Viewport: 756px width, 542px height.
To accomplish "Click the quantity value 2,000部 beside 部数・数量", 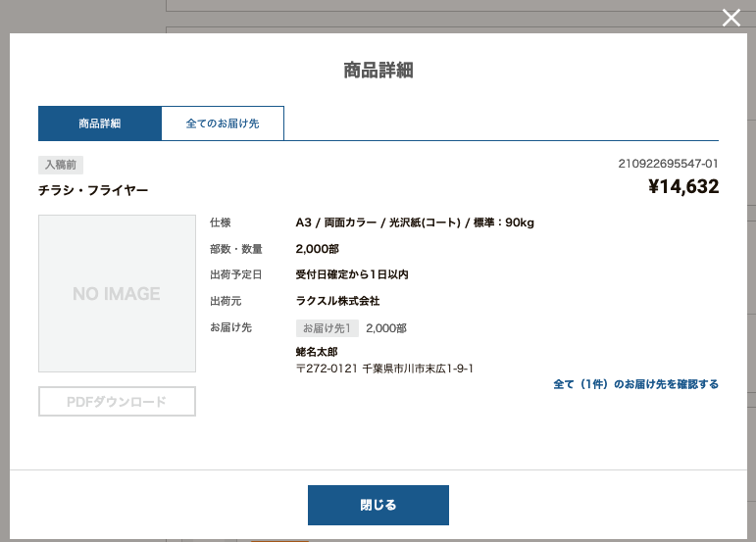I will coord(318,249).
